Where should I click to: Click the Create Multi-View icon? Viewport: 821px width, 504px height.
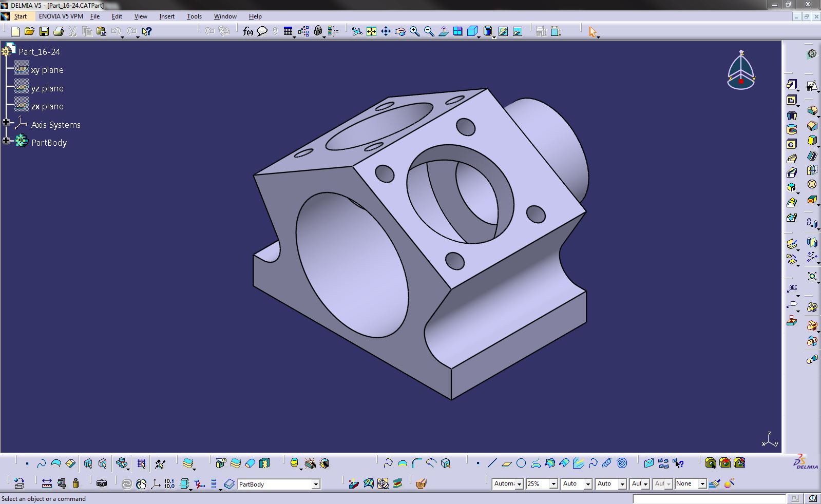(x=457, y=31)
